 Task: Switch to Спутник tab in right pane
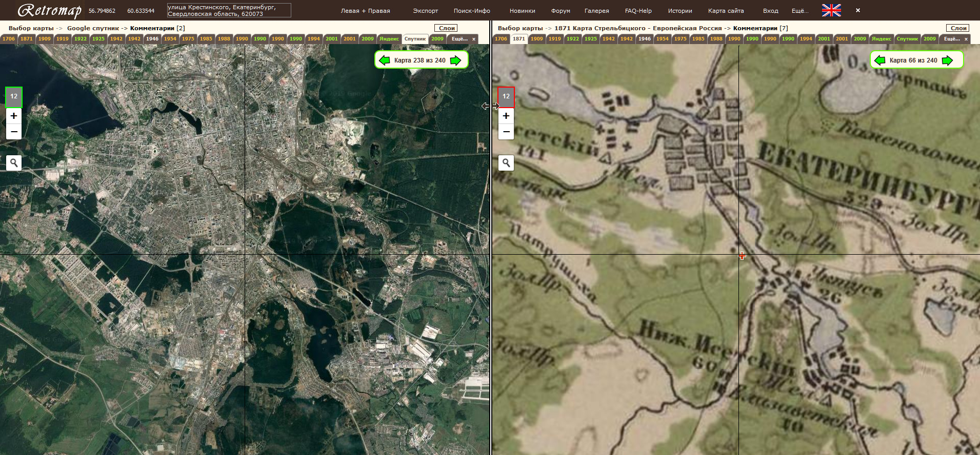[907, 39]
